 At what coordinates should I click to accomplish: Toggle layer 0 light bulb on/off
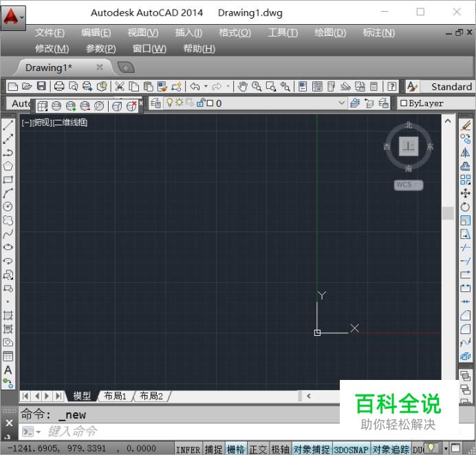click(170, 103)
